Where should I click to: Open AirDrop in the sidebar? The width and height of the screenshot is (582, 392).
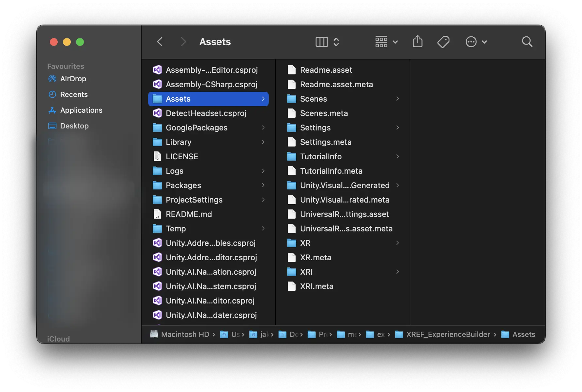coord(73,79)
